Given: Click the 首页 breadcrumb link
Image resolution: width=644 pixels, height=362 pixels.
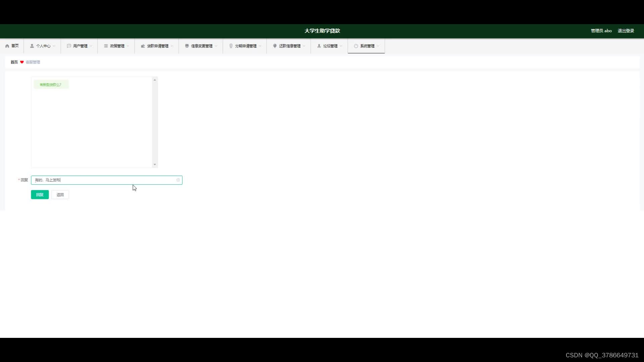Looking at the screenshot, I should [14, 62].
